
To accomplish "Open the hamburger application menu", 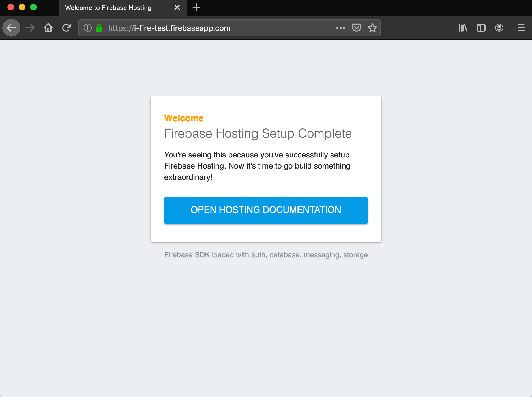I will tap(521, 28).
